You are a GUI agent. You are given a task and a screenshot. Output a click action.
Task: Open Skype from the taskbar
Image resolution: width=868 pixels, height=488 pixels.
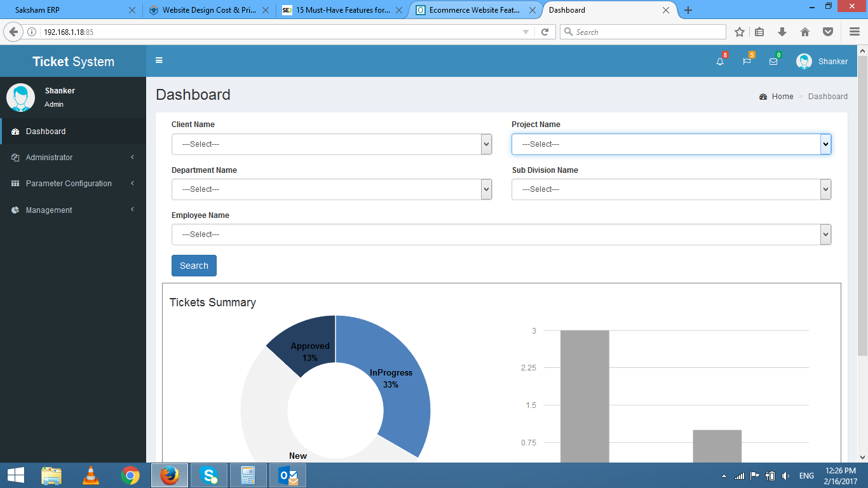click(x=209, y=475)
